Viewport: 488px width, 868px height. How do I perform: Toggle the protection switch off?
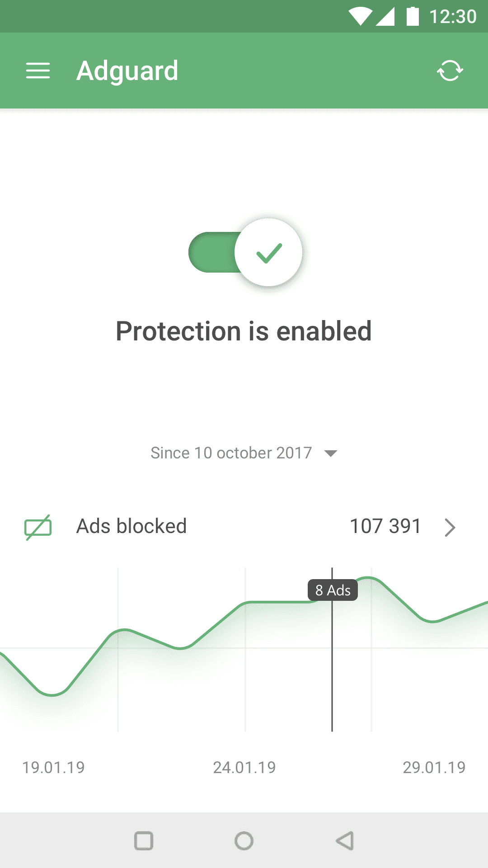[245, 252]
